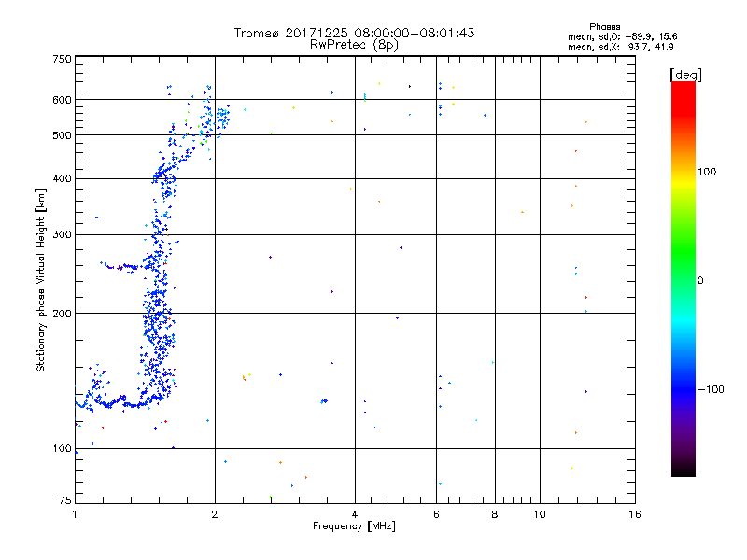The height and width of the screenshot is (560, 747).
Task: Click the y-axis label '750'
Action: [x=62, y=59]
